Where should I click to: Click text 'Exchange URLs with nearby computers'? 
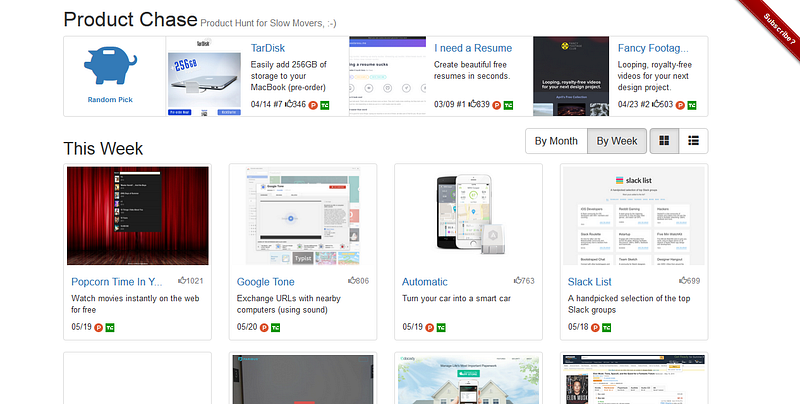click(x=289, y=304)
